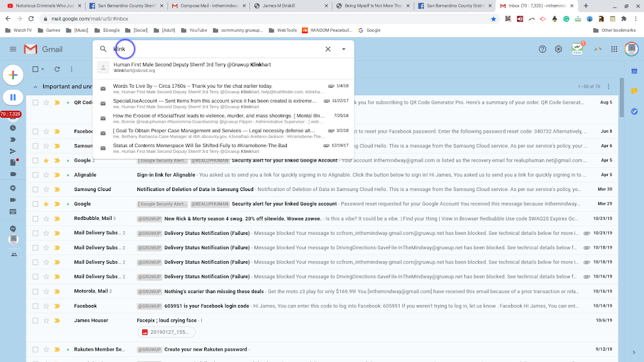644x362 pixels.
Task: Open the More options menu beside refresh
Action: (71, 70)
